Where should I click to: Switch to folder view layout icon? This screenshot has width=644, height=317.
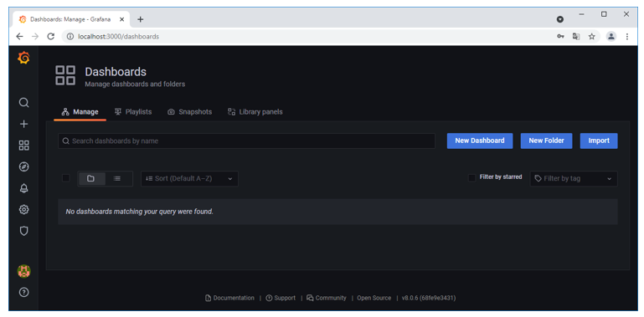tap(90, 178)
